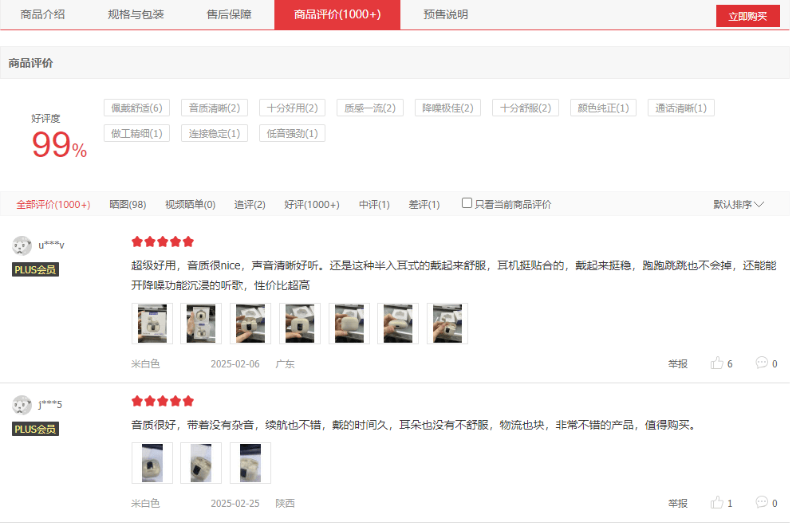
Task: Filter reviews by 佩戴舒适(6) tag
Action: (136, 108)
